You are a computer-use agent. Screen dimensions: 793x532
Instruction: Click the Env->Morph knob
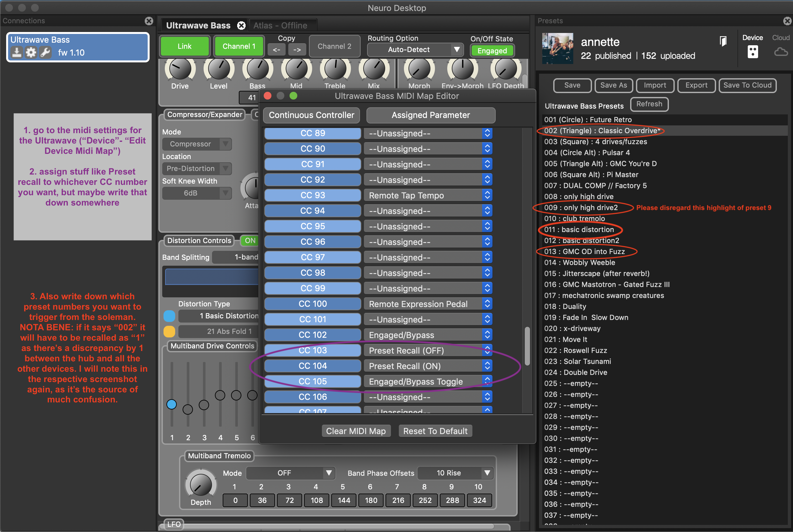click(x=462, y=69)
